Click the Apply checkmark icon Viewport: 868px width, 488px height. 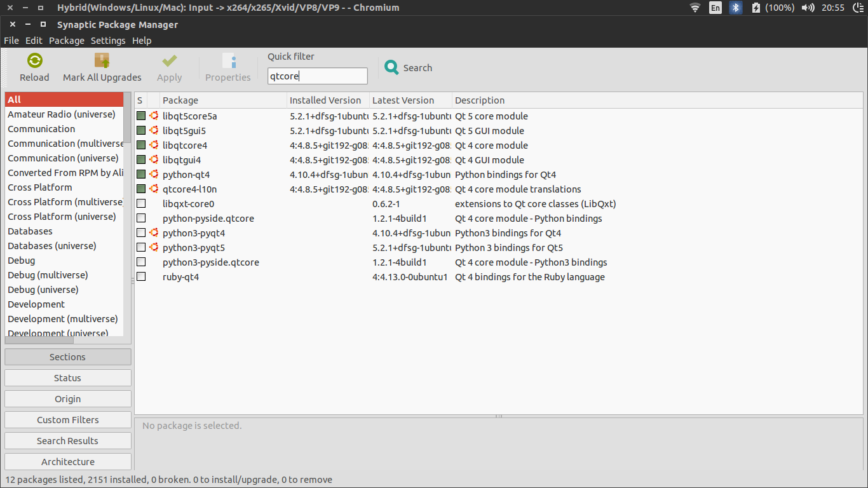click(170, 61)
